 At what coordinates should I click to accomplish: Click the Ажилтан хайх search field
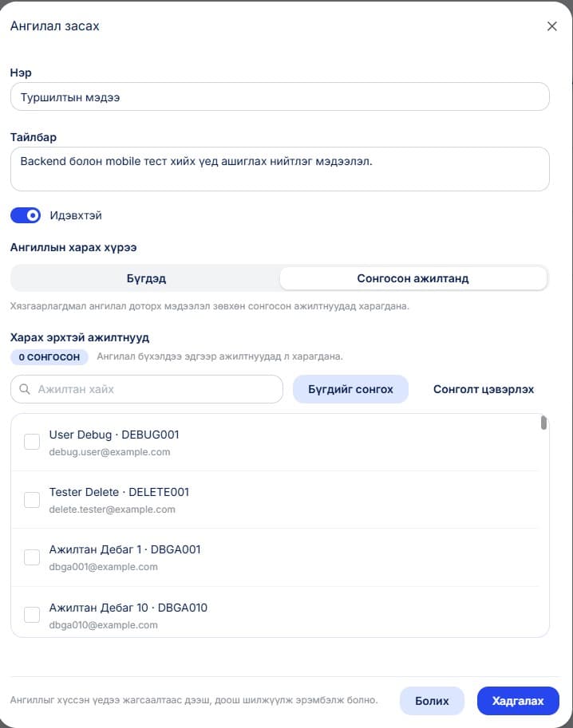[147, 389]
